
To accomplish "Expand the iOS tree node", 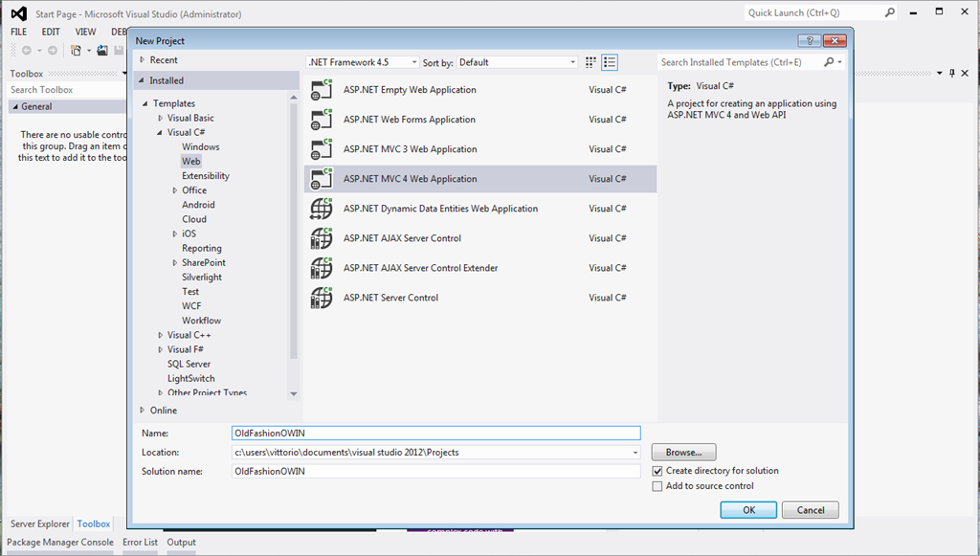I will pyautogui.click(x=175, y=234).
